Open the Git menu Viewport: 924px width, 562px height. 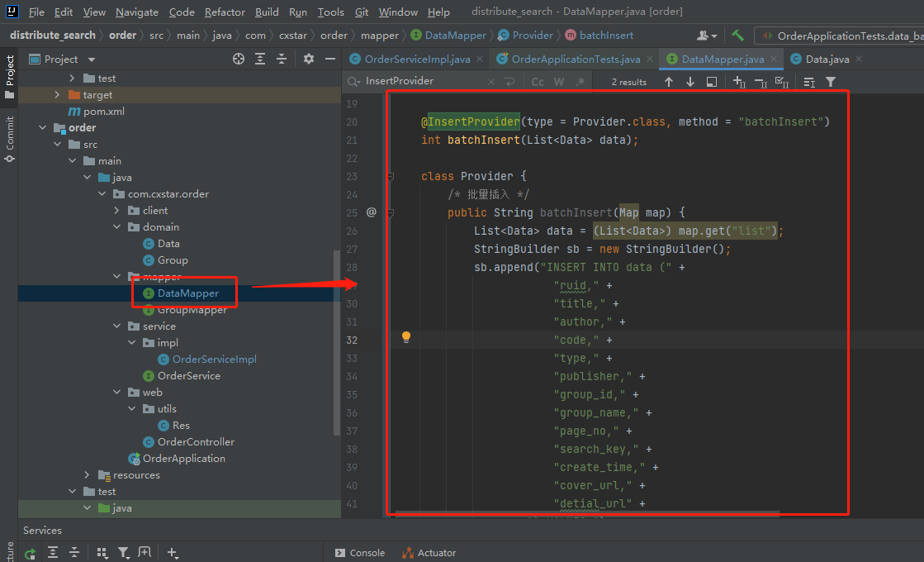click(361, 12)
